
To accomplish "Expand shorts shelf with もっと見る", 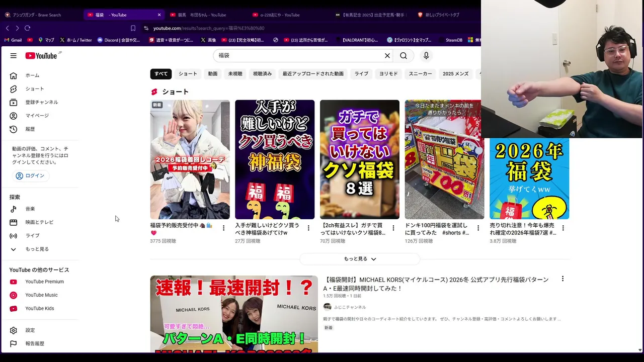I will (x=360, y=259).
